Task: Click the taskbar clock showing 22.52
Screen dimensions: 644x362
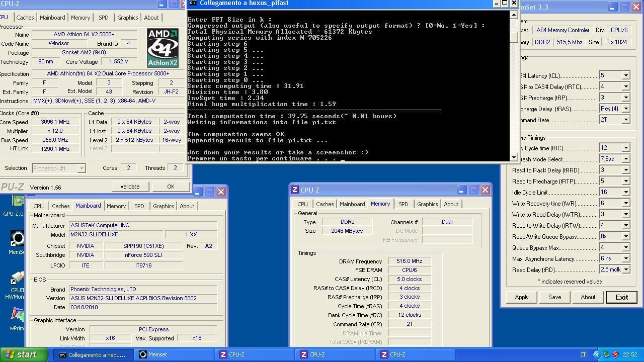Action: (x=629, y=354)
